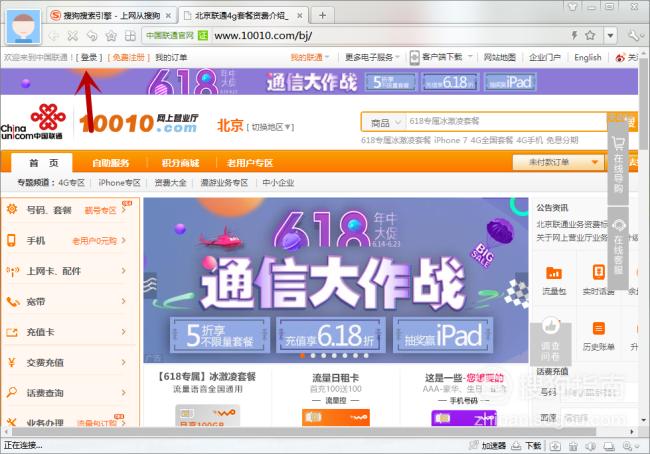Click the lightning speed mode icon
Screen dimensions: 650x454
coord(575,35)
